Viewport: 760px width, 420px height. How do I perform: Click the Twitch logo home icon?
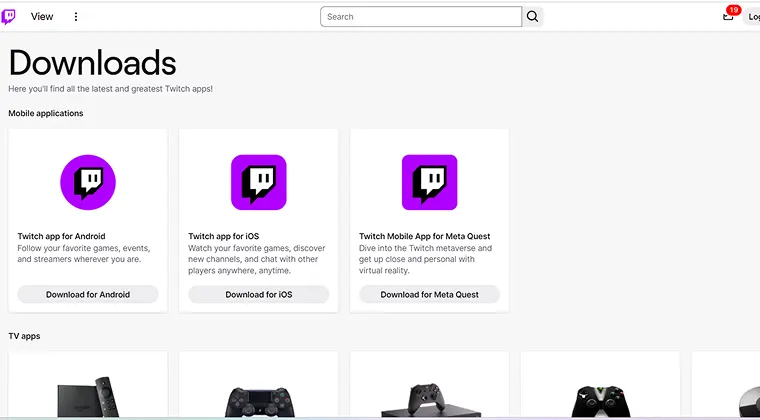pyautogui.click(x=8, y=16)
